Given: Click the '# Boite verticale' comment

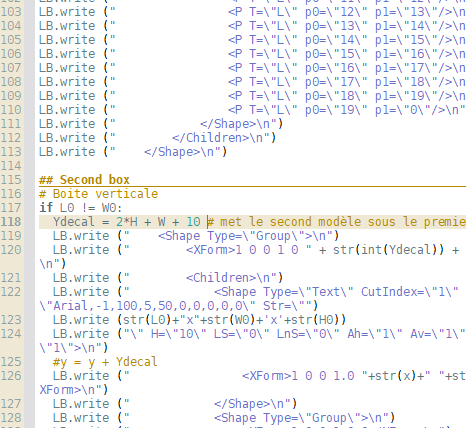Looking at the screenshot, I should click(x=98, y=194).
